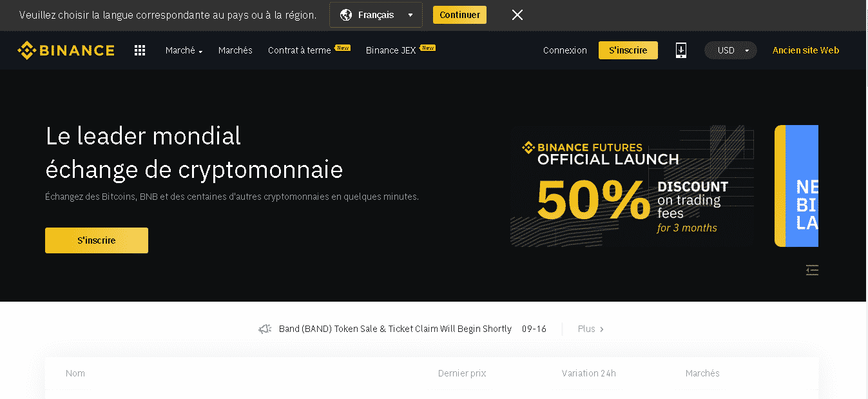Expand the Marché menu
868x399 pixels.
pyautogui.click(x=184, y=50)
